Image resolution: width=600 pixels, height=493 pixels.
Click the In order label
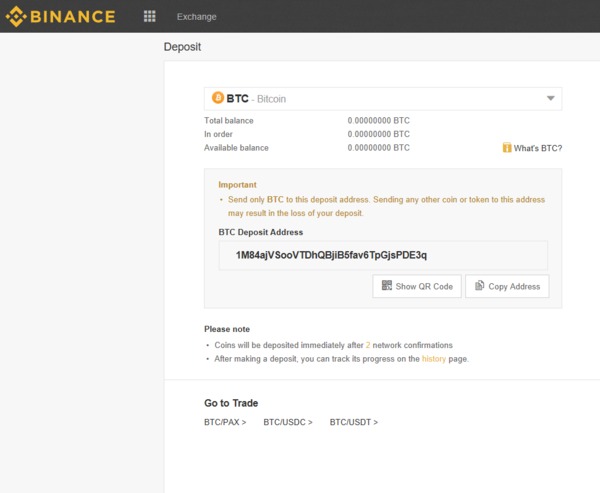tap(218, 134)
